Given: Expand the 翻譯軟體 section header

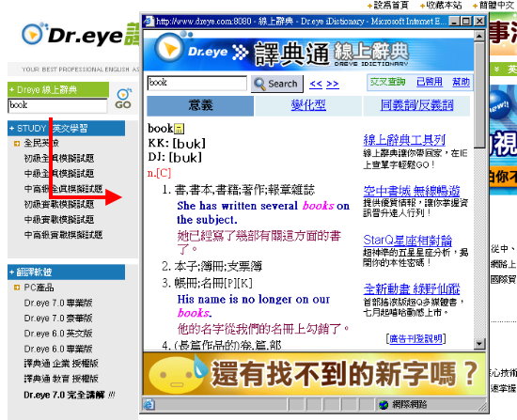Looking at the screenshot, I should click(67, 272).
